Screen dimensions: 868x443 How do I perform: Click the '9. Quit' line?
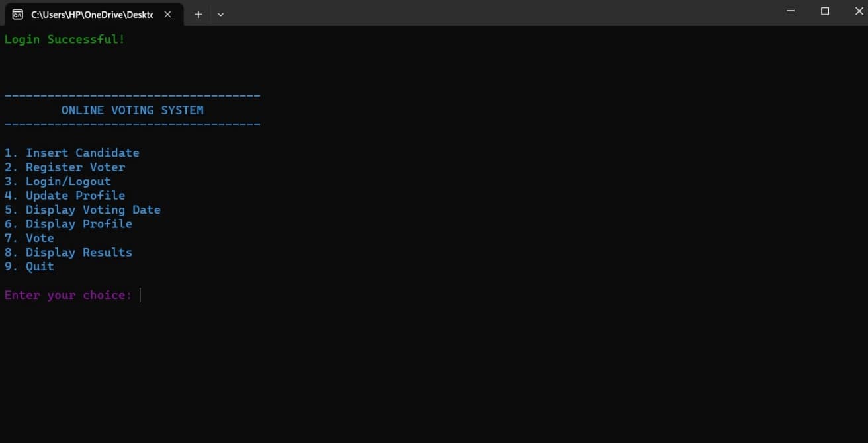pos(29,266)
